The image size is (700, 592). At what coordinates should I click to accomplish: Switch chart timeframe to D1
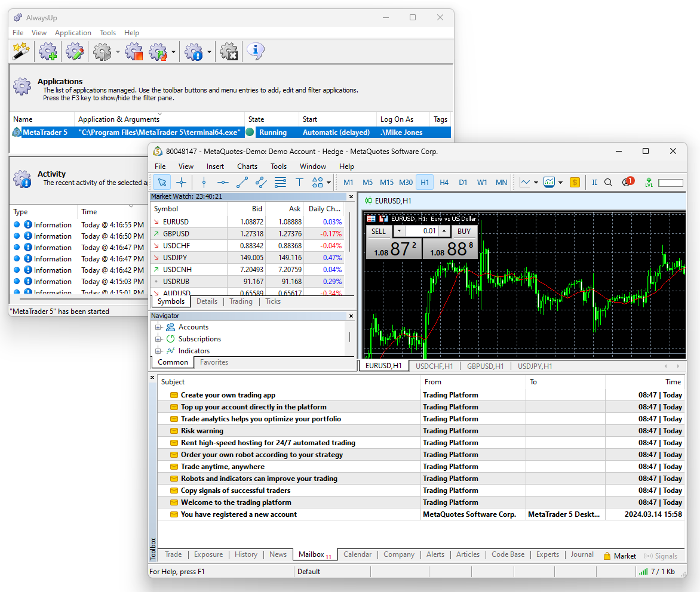coord(463,182)
